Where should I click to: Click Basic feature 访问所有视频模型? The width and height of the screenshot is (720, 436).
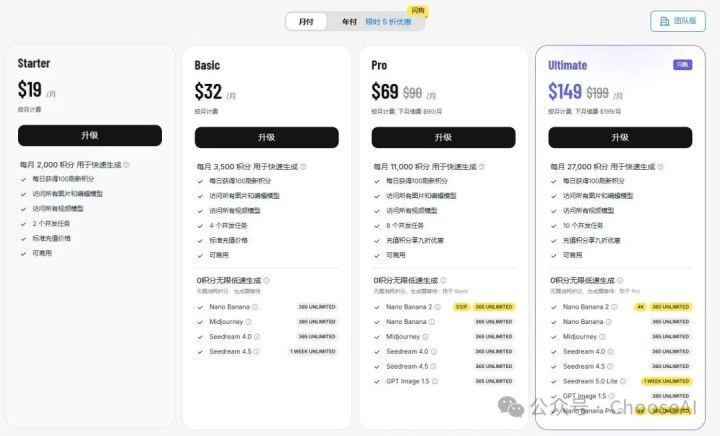pos(235,210)
